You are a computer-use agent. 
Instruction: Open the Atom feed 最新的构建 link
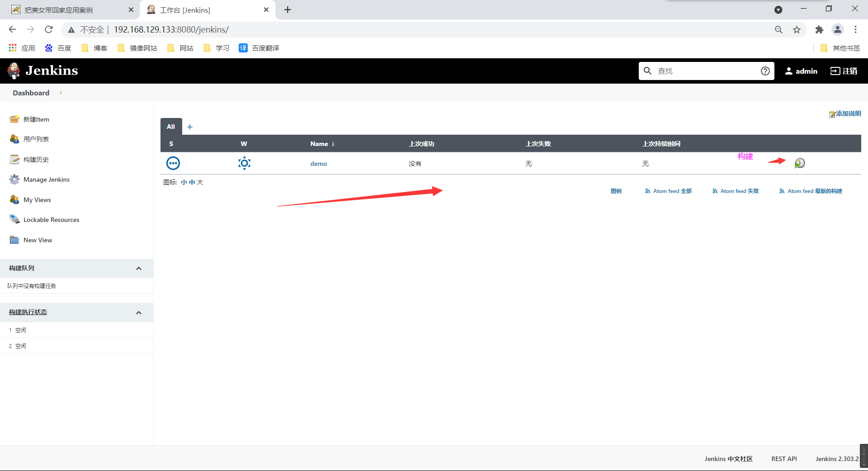[x=811, y=191]
